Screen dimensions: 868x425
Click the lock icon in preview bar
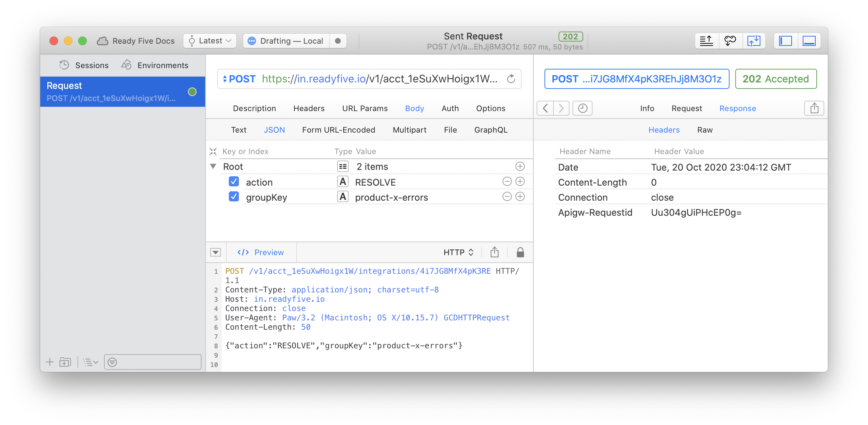click(x=520, y=252)
